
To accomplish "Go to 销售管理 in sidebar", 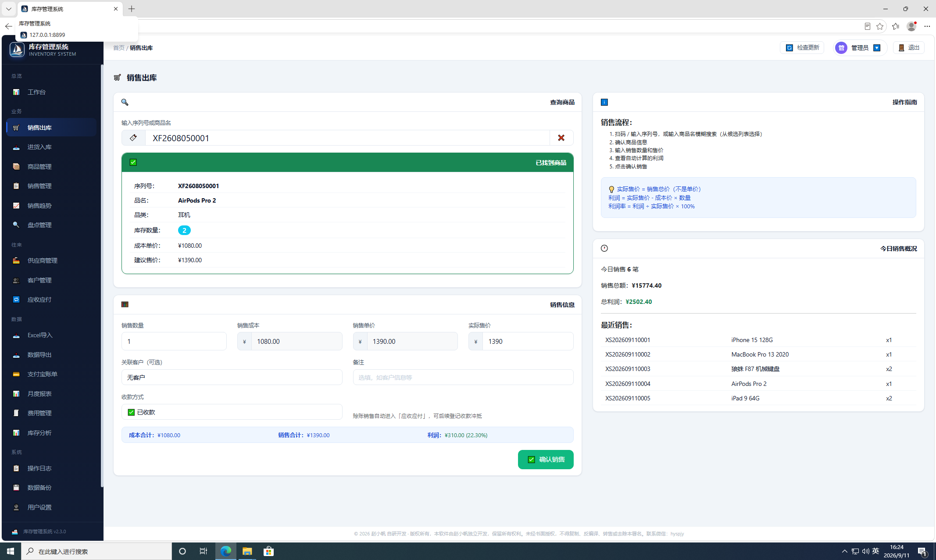I will [x=51, y=186].
